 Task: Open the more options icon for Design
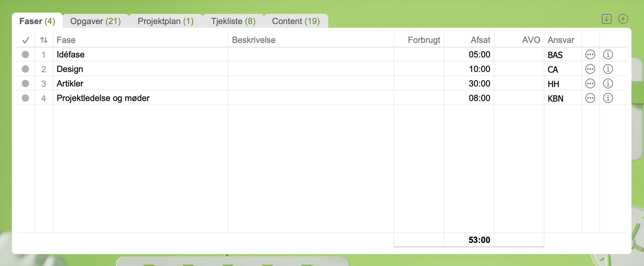(x=590, y=69)
